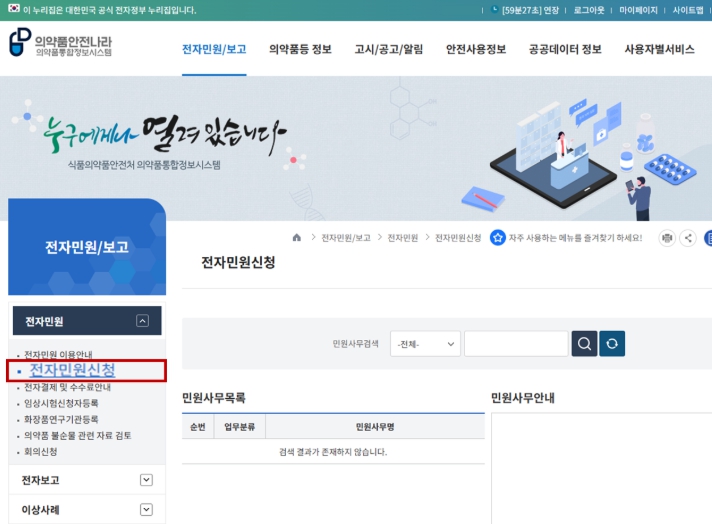Open the -전체- category dropdown
Image resolution: width=712 pixels, height=524 pixels.
point(425,344)
